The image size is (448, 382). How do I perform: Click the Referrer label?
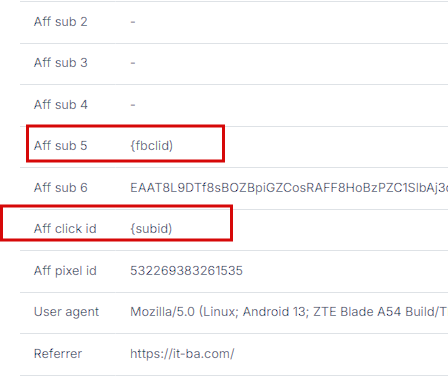pyautogui.click(x=58, y=354)
